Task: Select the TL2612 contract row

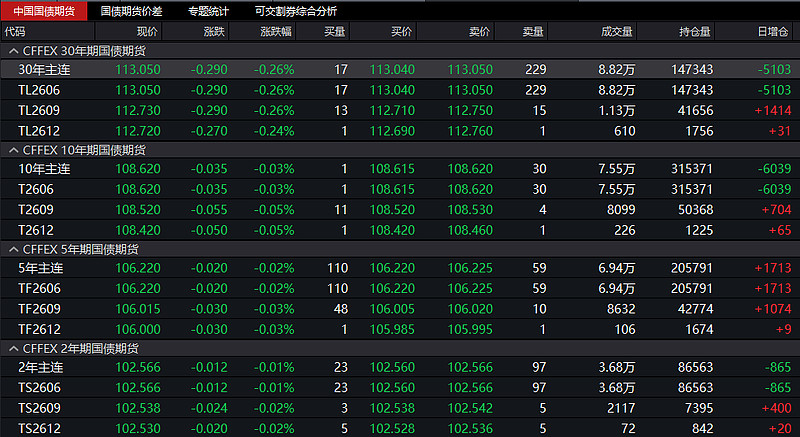Action: [x=400, y=131]
